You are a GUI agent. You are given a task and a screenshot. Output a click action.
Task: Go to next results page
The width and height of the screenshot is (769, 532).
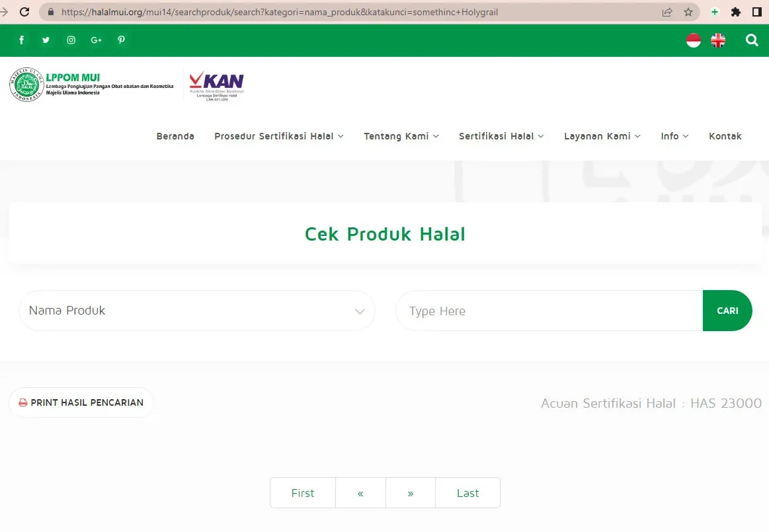click(411, 493)
